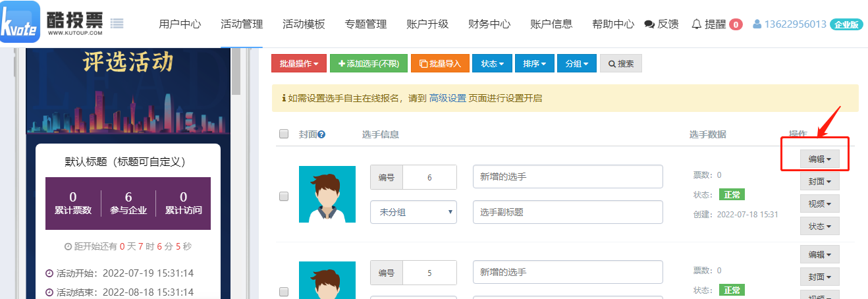Expand the 封面 dropdown for contestant 6
Screen dimensions: 868x299
[x=820, y=181]
